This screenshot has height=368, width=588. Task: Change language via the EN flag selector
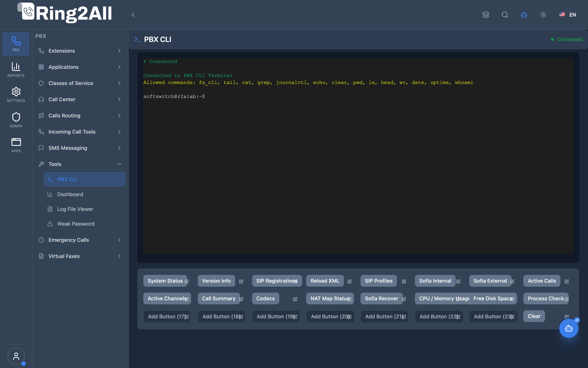[x=568, y=15]
